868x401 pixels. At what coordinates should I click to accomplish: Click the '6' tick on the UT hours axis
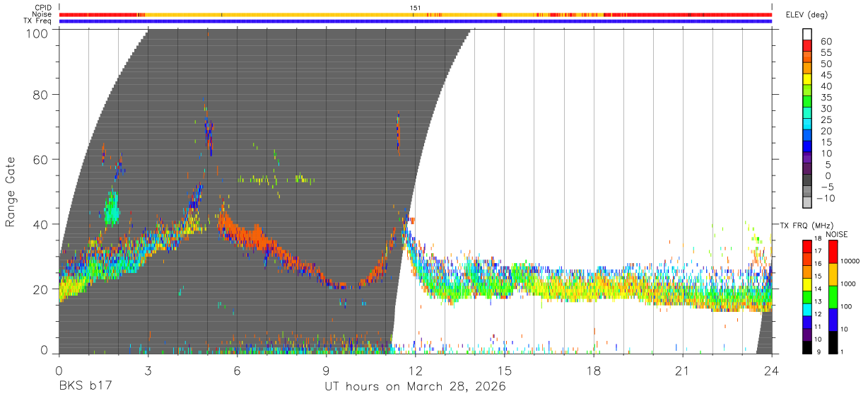pos(237,371)
